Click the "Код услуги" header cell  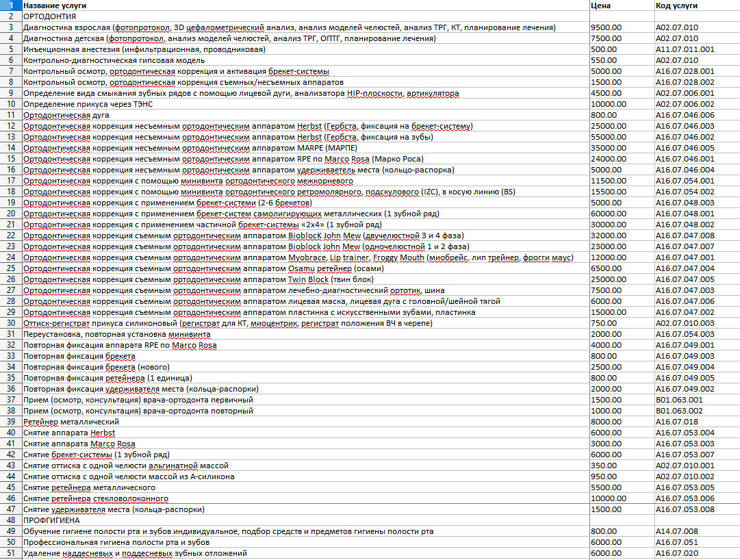tap(676, 5)
